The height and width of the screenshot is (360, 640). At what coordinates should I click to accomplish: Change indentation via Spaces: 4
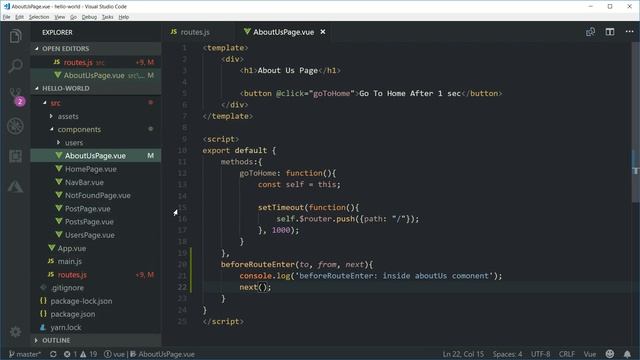pyautogui.click(x=507, y=354)
